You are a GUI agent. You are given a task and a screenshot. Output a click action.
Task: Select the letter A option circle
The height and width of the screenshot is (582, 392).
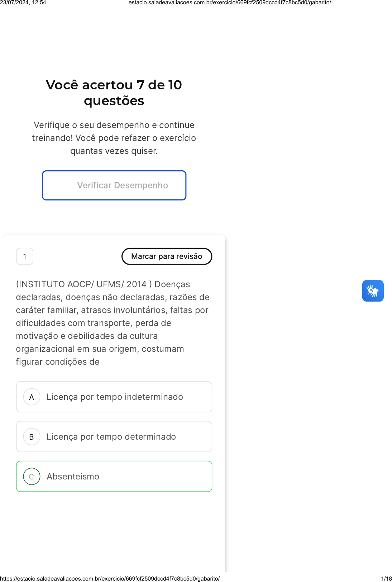click(32, 397)
